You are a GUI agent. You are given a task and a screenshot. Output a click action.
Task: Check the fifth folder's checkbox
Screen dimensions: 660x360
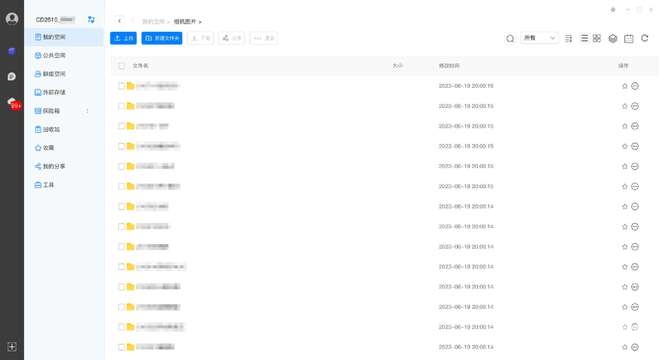(x=122, y=166)
